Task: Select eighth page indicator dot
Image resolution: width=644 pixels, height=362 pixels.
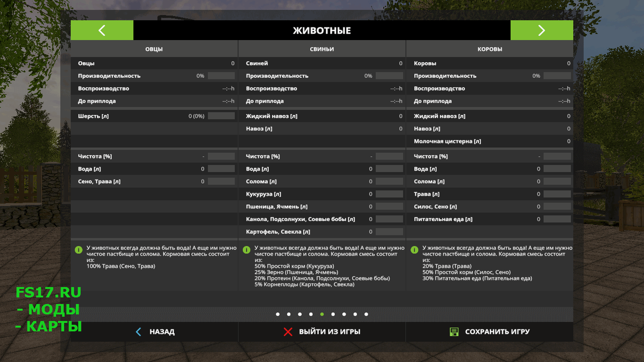Action: tap(355, 314)
